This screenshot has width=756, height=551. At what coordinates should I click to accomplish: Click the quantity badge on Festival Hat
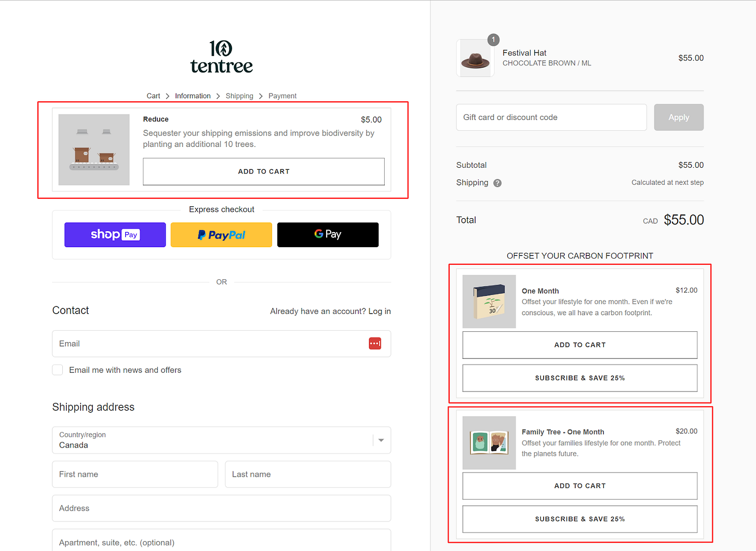click(x=493, y=39)
